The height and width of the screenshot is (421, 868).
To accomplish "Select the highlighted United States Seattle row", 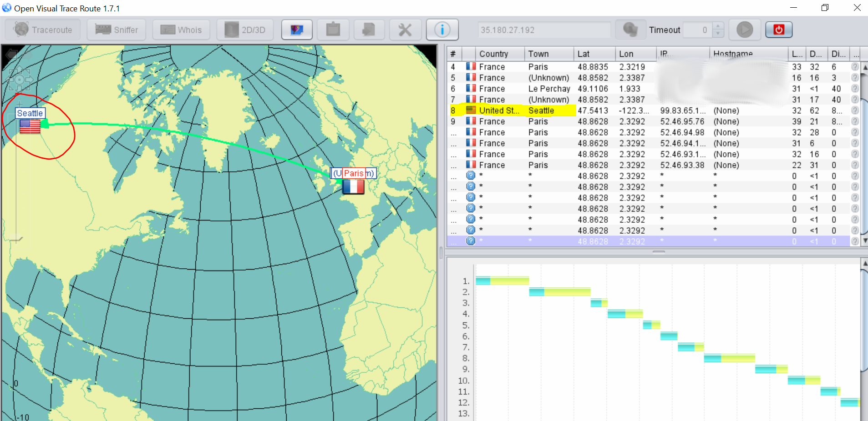I will tap(649, 110).
